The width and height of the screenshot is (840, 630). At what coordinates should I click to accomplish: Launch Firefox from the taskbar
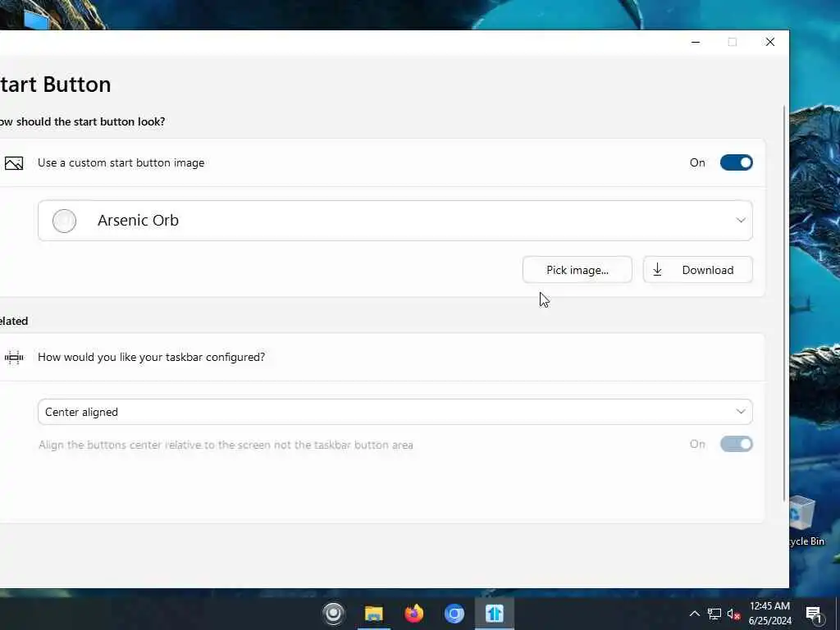tap(413, 614)
